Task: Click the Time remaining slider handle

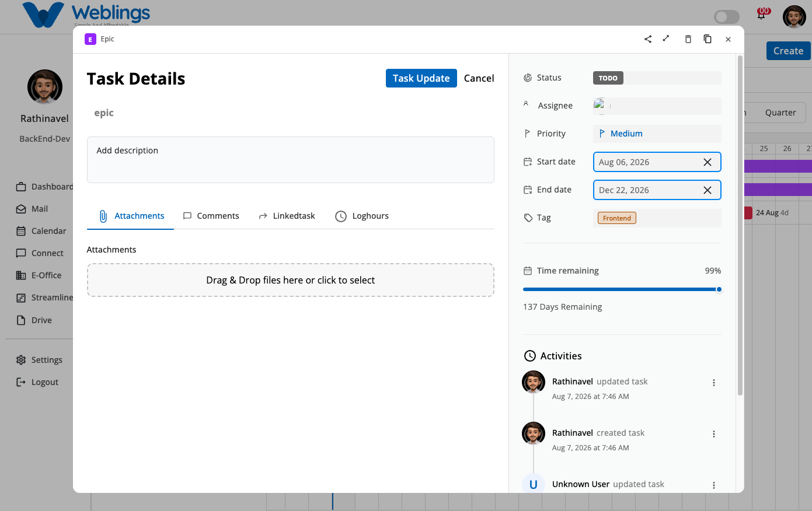Action: [x=719, y=289]
